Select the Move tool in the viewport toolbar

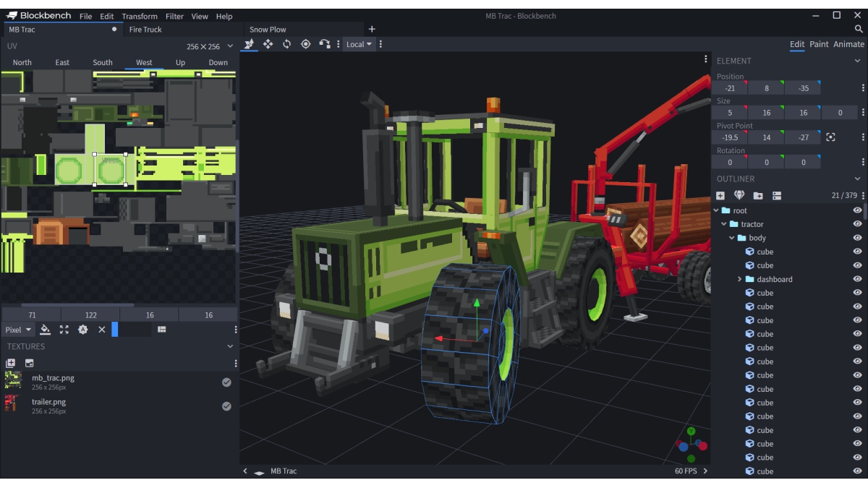tap(268, 44)
